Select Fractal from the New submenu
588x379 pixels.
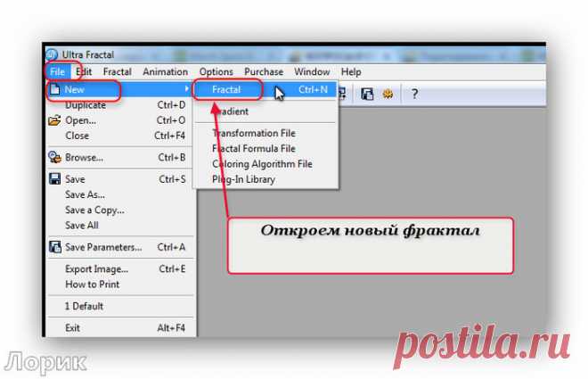click(226, 90)
